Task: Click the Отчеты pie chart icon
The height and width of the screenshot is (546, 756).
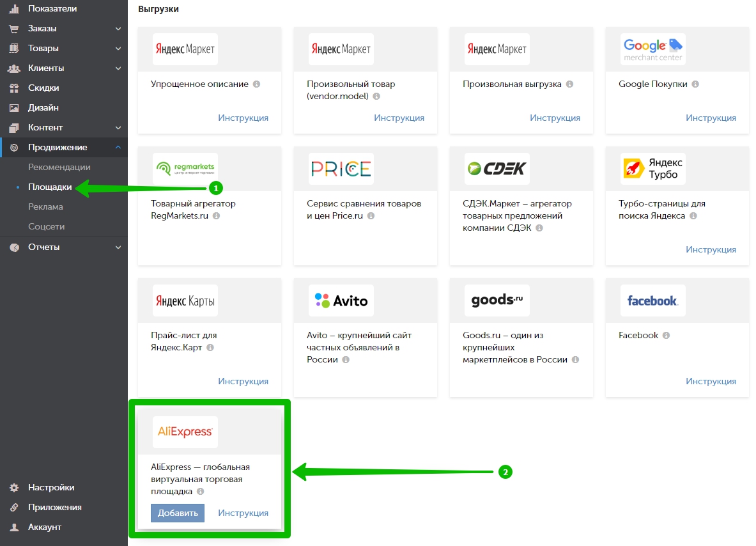Action: tap(15, 247)
